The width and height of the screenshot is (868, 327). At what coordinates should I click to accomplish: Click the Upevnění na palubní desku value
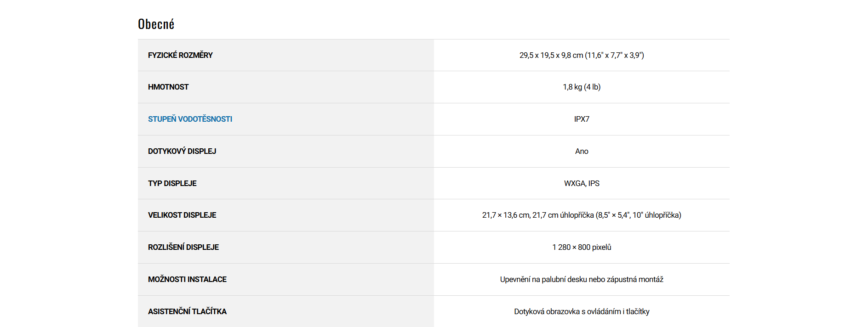[x=582, y=279]
